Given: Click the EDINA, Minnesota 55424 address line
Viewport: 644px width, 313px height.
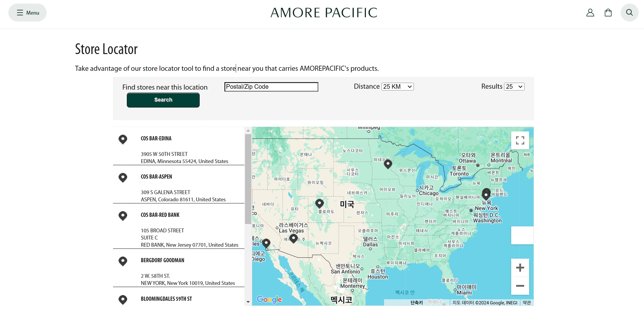Looking at the screenshot, I should (x=184, y=161).
